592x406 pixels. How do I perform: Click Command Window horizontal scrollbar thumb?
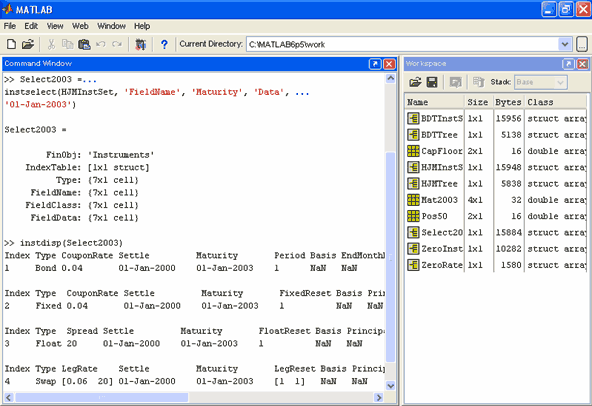coord(102,397)
